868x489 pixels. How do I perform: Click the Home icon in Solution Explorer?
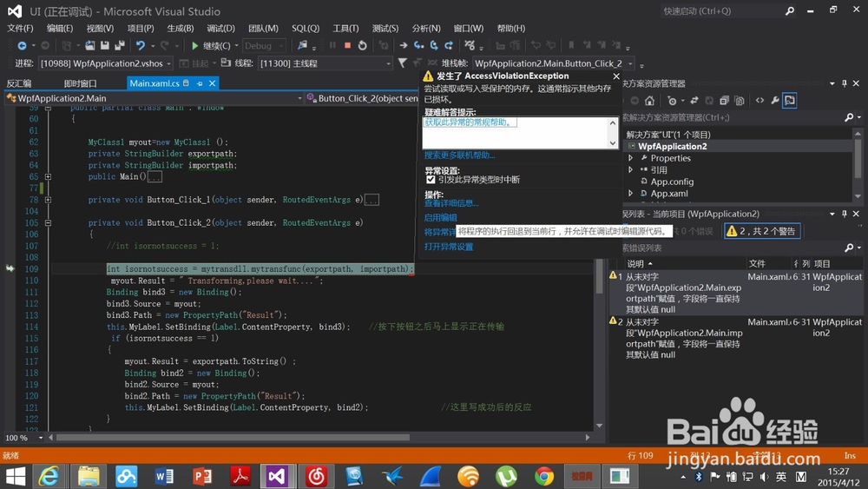[649, 100]
